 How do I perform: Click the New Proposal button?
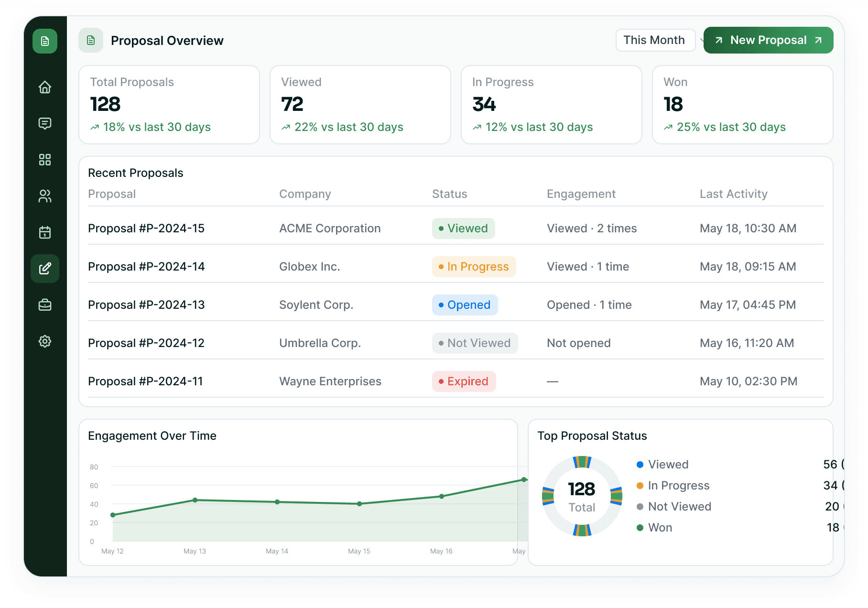pyautogui.click(x=768, y=40)
